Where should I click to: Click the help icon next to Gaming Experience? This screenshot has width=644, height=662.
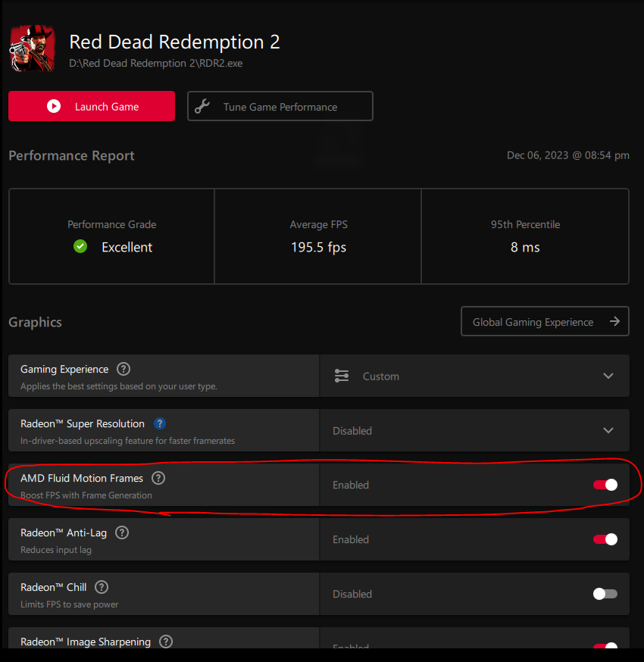pyautogui.click(x=123, y=369)
